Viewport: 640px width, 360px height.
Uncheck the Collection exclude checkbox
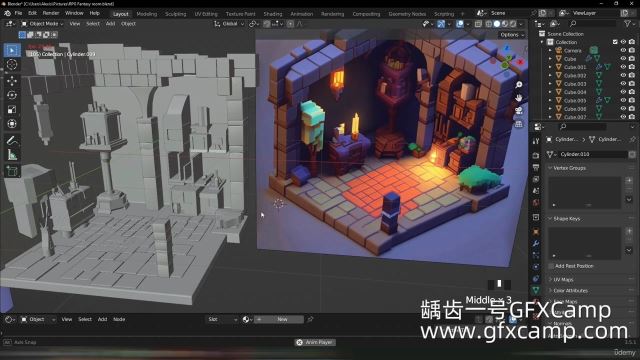[x=615, y=42]
